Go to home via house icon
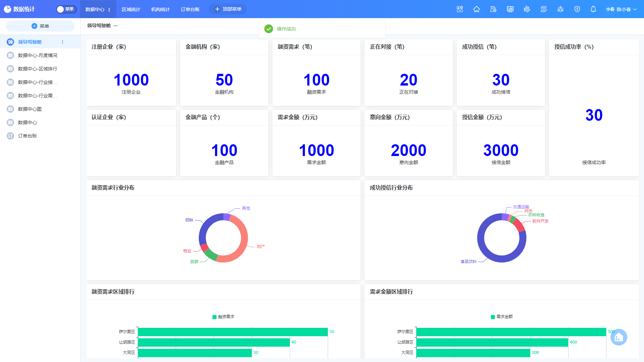Viewport: 644px width, 362px height. tap(476, 9)
